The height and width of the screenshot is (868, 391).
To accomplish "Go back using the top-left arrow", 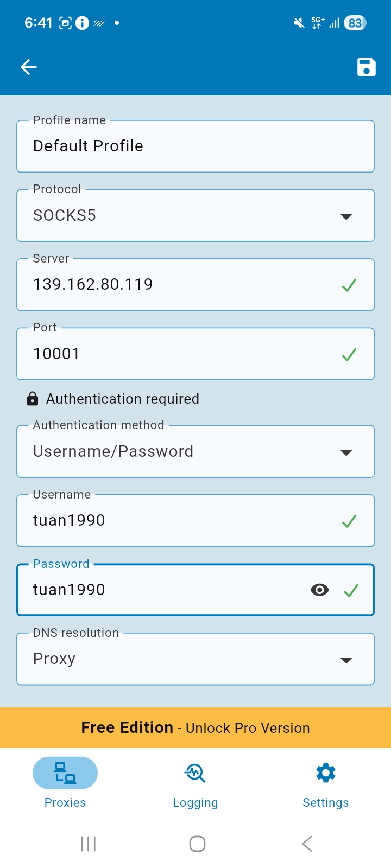I will 28,67.
